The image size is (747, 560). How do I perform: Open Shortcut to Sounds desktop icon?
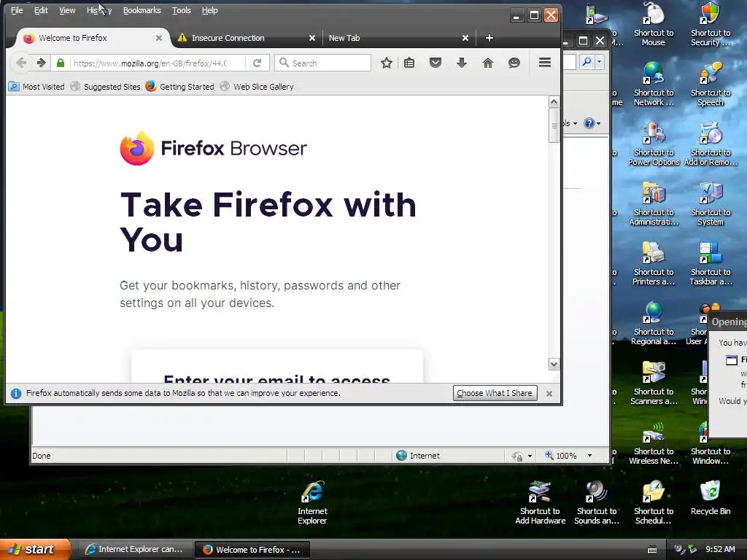(597, 502)
